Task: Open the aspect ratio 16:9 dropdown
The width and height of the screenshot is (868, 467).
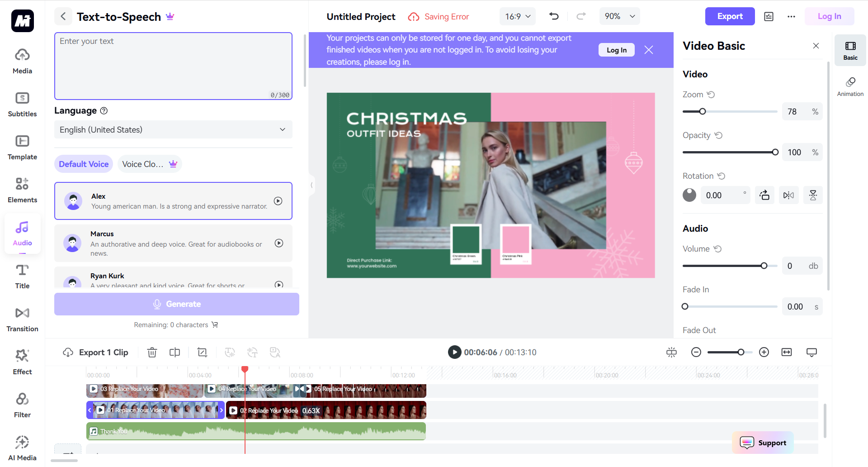Action: (x=517, y=16)
